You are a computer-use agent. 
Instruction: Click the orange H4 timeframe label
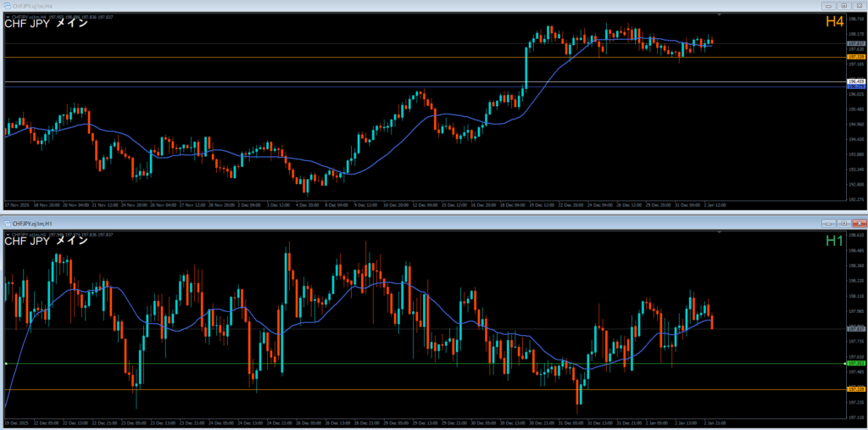coord(835,22)
